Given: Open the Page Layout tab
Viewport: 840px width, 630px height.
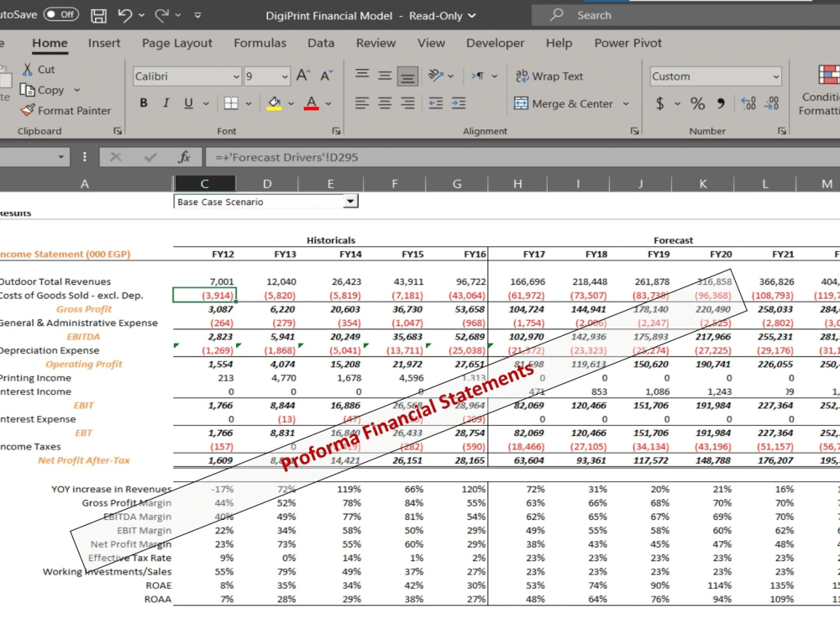Looking at the screenshot, I should [x=176, y=43].
